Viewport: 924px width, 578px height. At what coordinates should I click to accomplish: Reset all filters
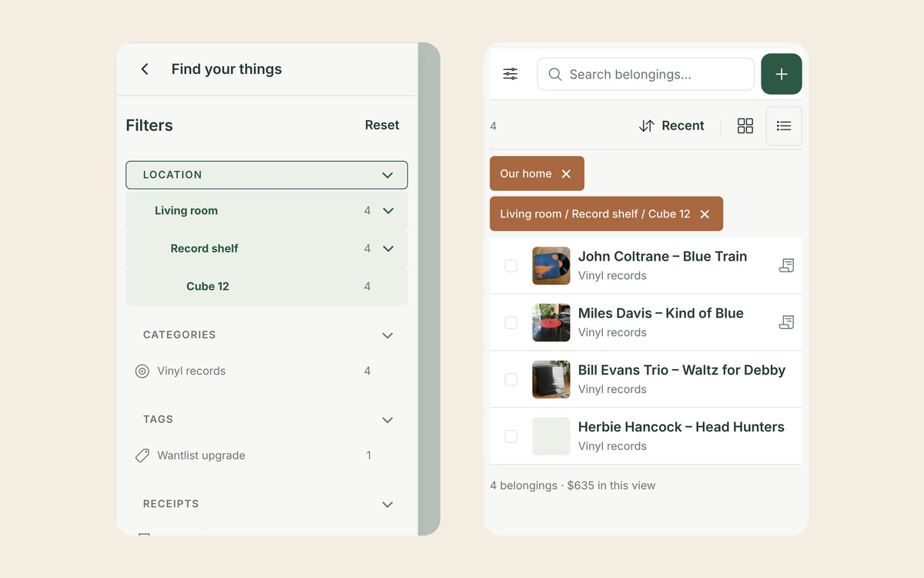[382, 125]
